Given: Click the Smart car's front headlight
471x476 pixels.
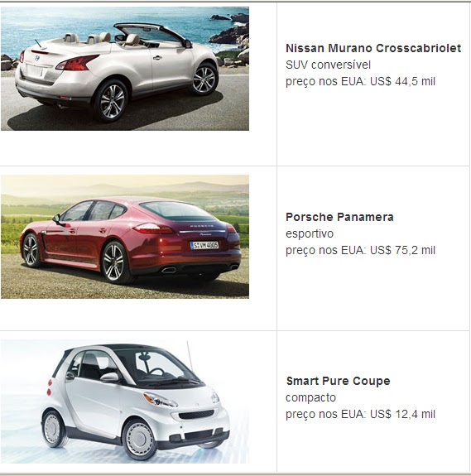Looking at the screenshot, I should (160, 400).
